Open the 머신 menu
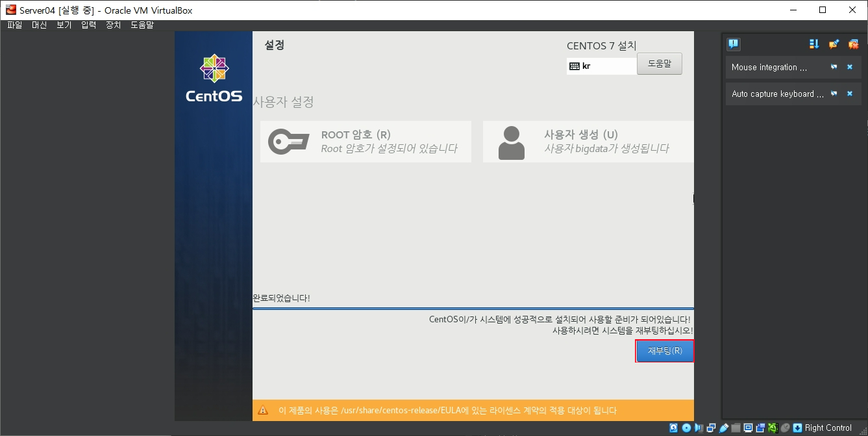This screenshot has width=868, height=436. (39, 25)
